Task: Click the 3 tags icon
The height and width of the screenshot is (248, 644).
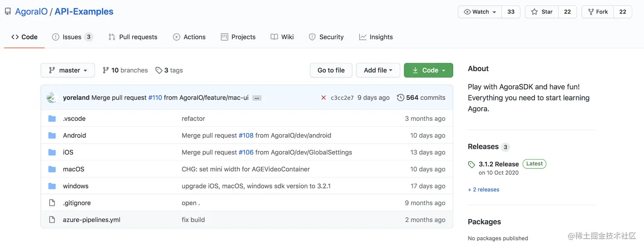Action: pyautogui.click(x=159, y=70)
